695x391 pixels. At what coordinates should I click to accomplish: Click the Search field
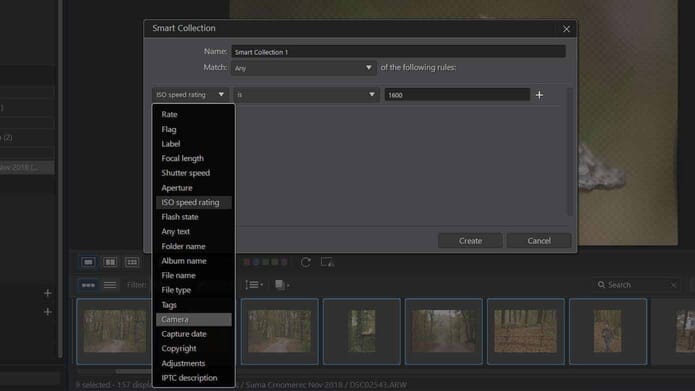click(x=634, y=285)
